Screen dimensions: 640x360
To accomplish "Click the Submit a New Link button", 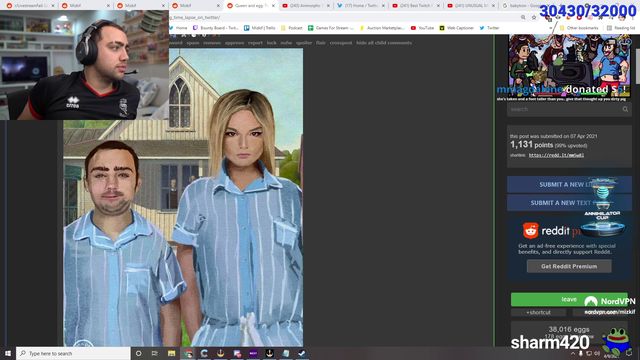I will [569, 184].
